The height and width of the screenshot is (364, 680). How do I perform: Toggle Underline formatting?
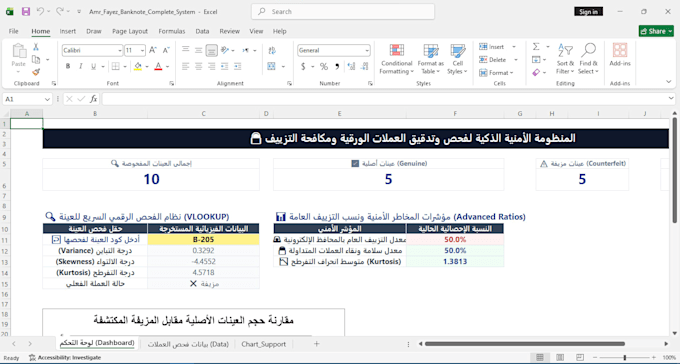tap(93, 66)
